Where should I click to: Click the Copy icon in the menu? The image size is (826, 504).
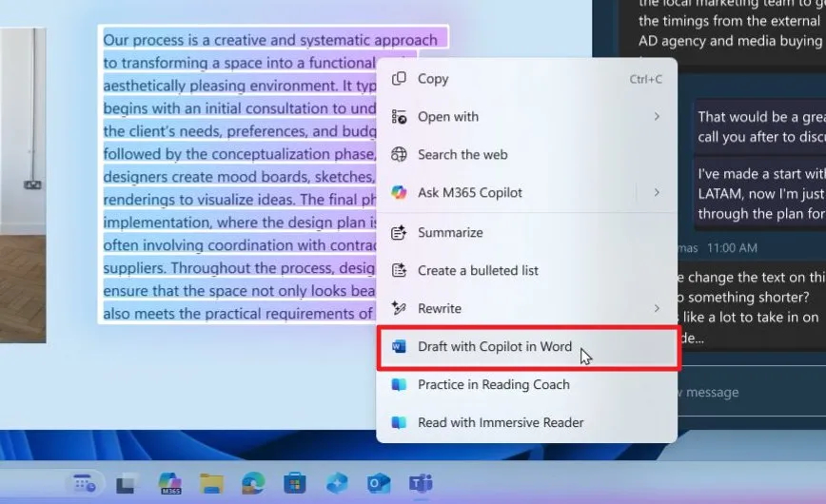(x=399, y=79)
